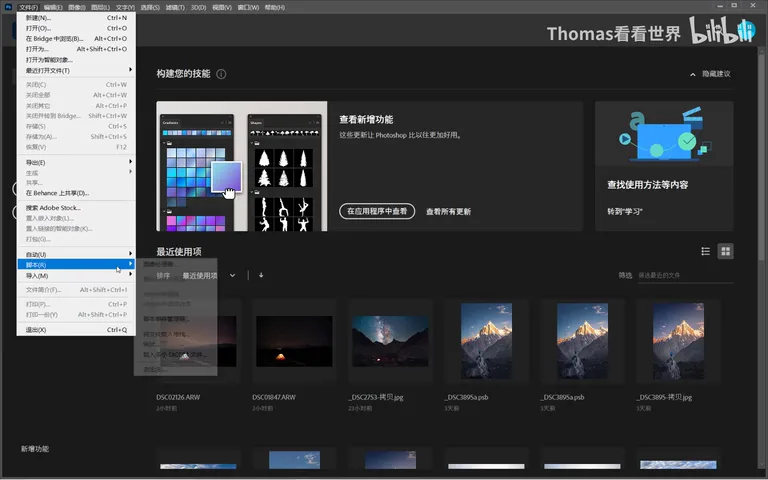The width and height of the screenshot is (768, 480).
Task: Open the 文件(F) menu bar item
Action: pos(28,7)
